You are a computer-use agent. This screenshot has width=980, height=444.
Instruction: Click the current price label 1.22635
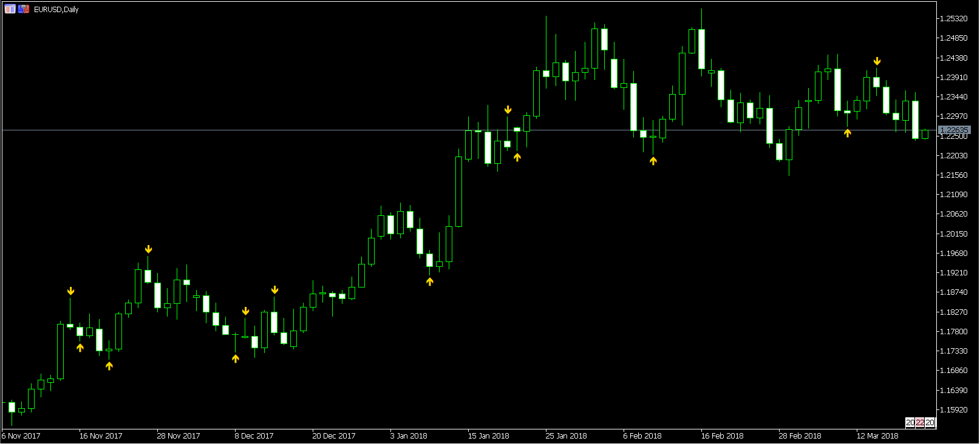(954, 130)
